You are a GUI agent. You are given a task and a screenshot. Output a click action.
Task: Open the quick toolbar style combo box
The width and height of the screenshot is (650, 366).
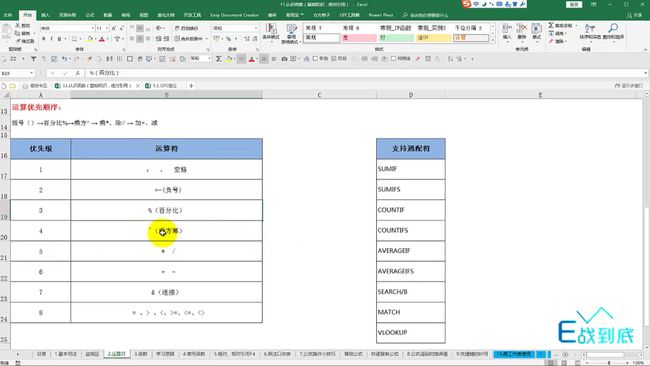[201, 59]
